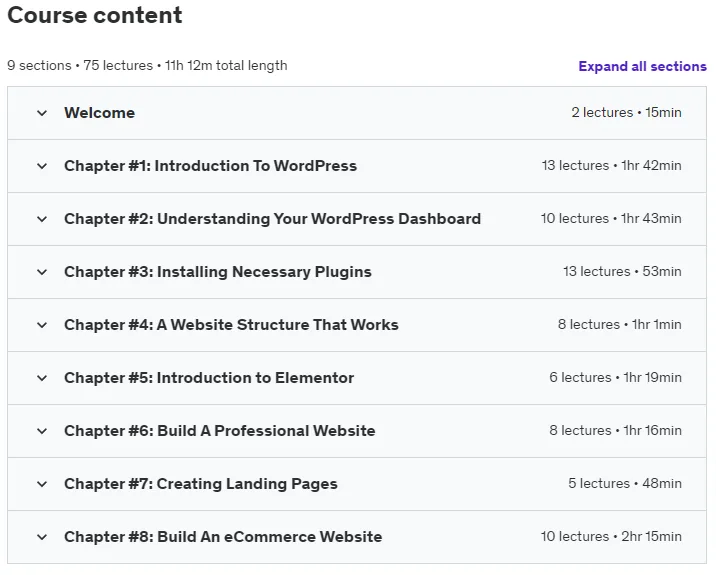Click the 10 lectures 2hr 15min label

click(611, 536)
